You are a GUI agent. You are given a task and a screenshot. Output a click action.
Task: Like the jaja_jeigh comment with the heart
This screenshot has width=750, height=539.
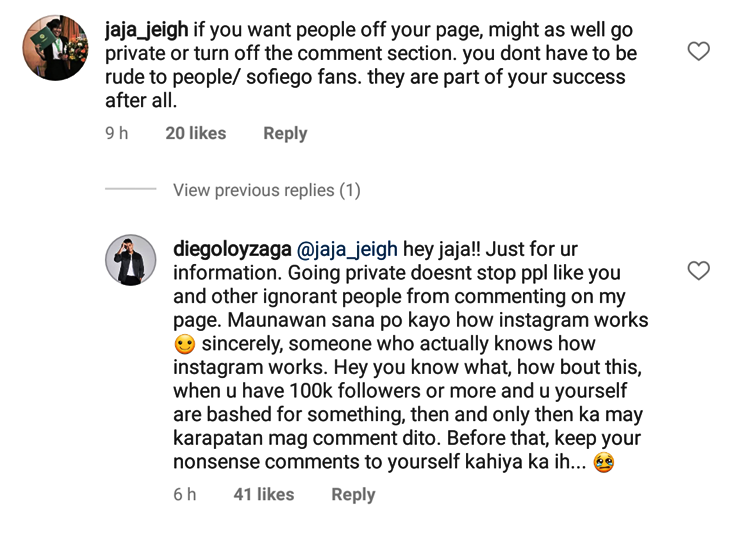[x=699, y=51]
